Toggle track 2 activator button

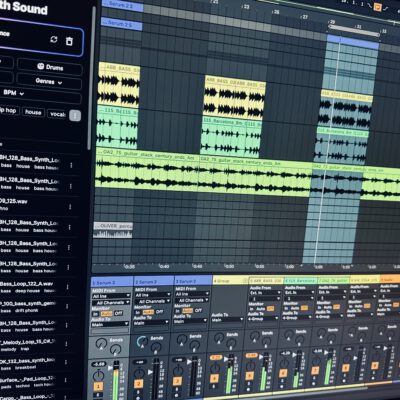[x=139, y=384]
